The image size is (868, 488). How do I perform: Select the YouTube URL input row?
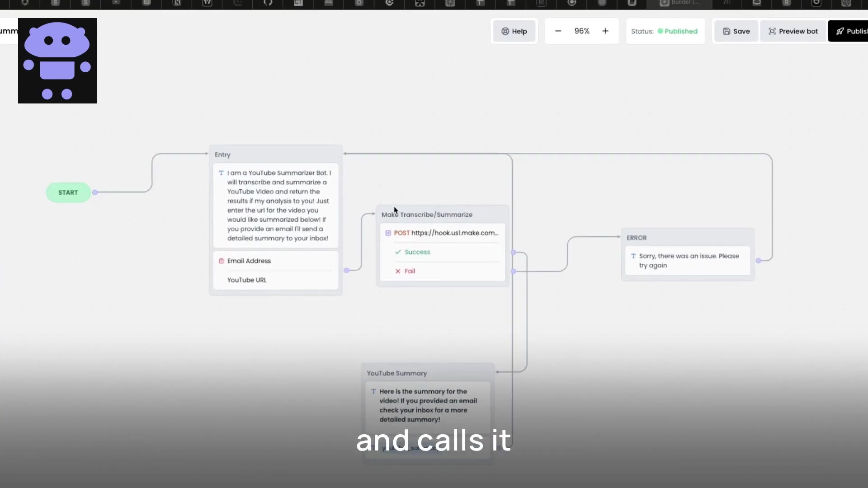[247, 280]
